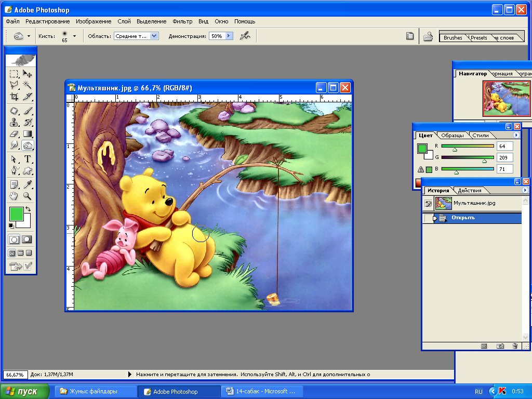Select the Burn tool in toolbox
The image size is (532, 399).
[x=28, y=145]
